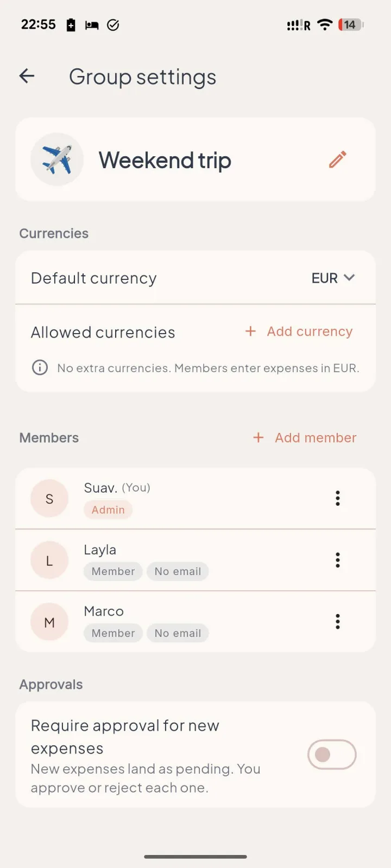Tap Add member

[305, 438]
